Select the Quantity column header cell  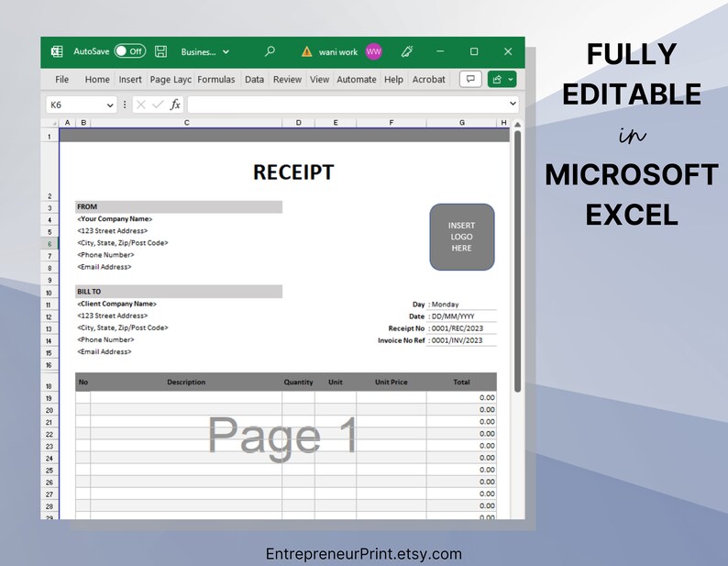[299, 382]
